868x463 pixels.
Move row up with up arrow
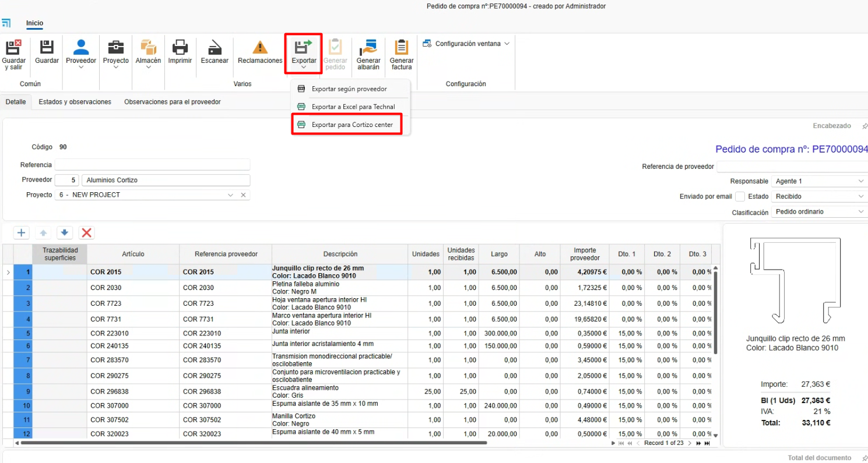click(x=43, y=233)
